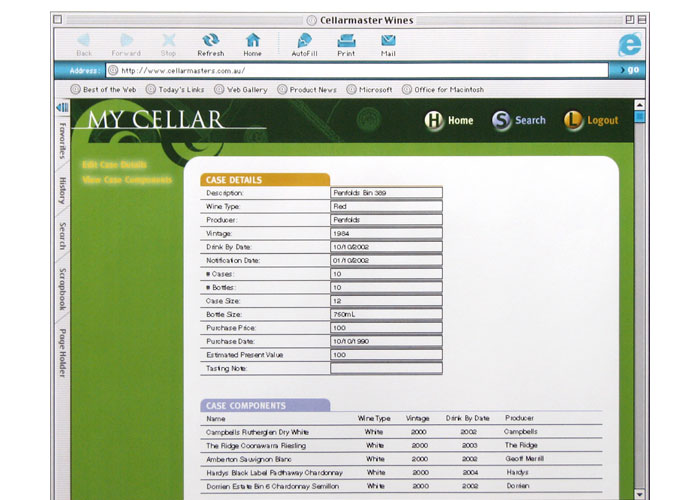
Task: Click the # Cases input field
Action: 387,274
